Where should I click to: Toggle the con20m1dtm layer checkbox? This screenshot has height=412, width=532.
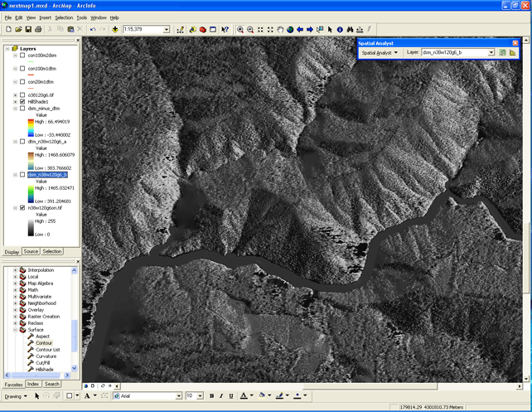pos(22,82)
